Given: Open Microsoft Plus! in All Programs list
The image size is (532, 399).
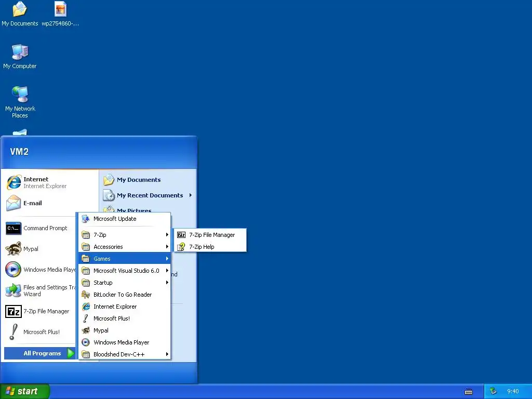Looking at the screenshot, I should coord(124,318).
